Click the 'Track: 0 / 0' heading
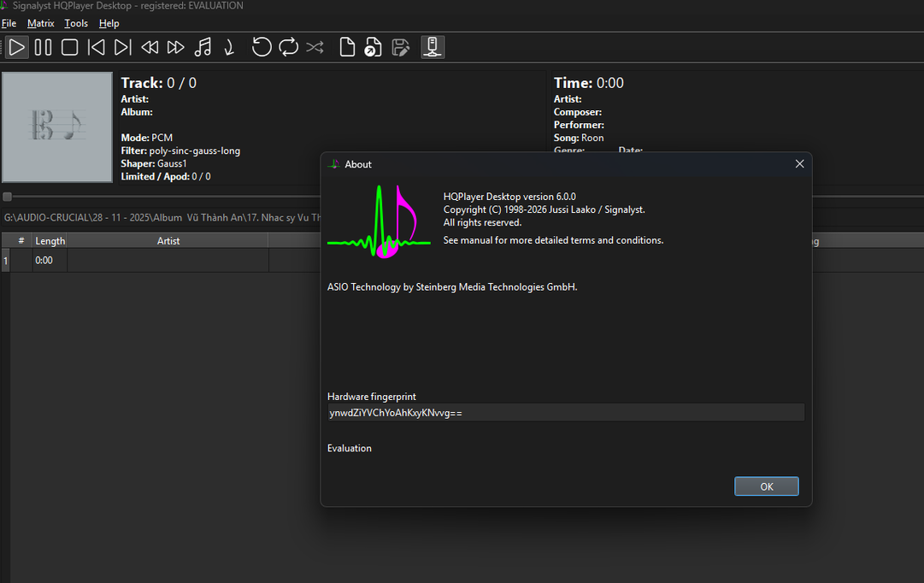This screenshot has height=583, width=924. click(158, 83)
